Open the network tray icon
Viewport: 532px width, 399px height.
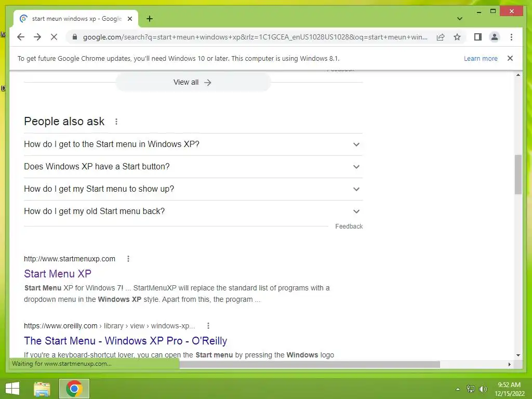tap(471, 389)
